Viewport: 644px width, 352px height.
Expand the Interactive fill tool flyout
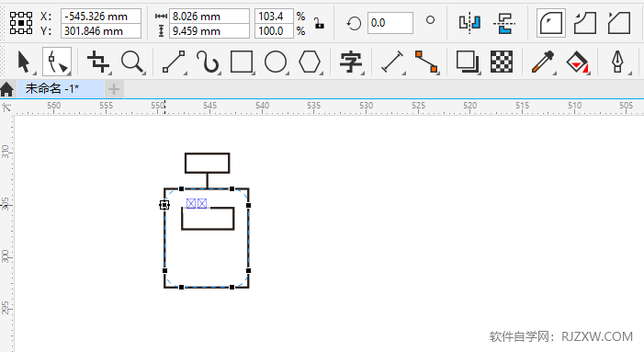pyautogui.click(x=589, y=74)
